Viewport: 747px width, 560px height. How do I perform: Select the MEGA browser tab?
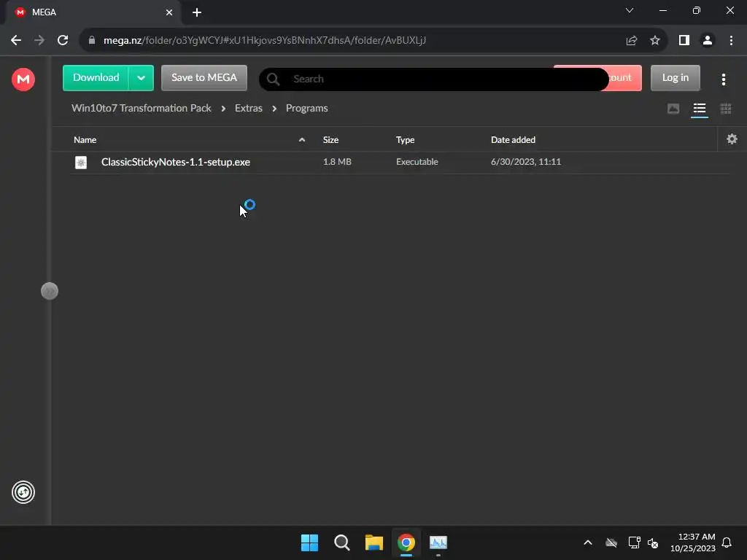pyautogui.click(x=93, y=12)
